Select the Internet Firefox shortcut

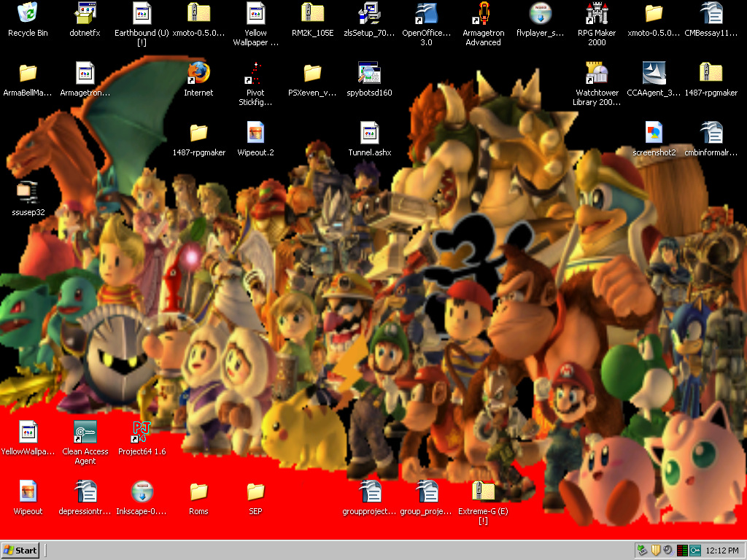198,73
